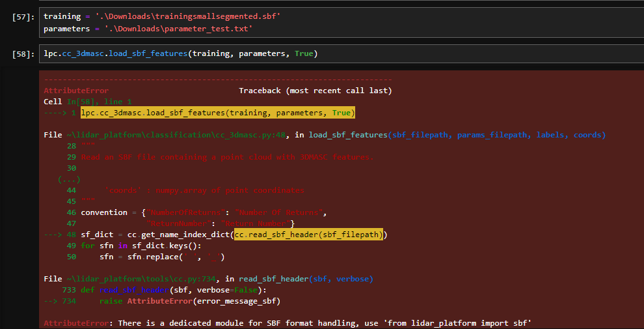This screenshot has width=644, height=329.
Task: Click the final AttributeError message line
Action: (288, 323)
